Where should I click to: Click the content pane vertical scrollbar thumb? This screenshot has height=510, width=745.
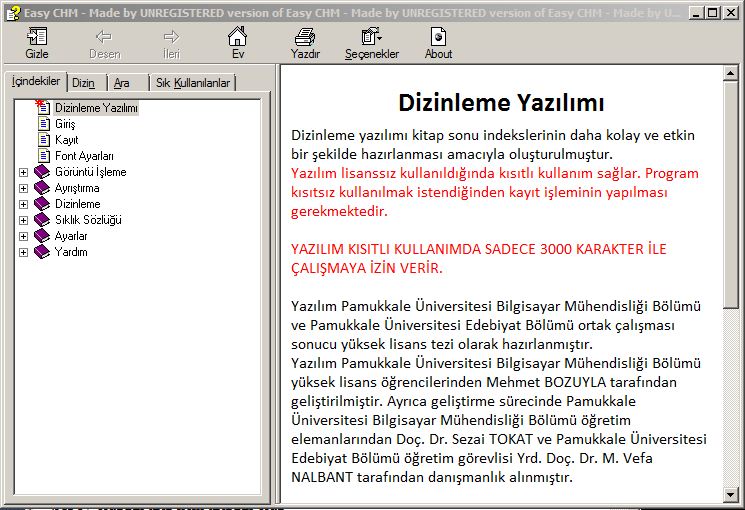730,195
